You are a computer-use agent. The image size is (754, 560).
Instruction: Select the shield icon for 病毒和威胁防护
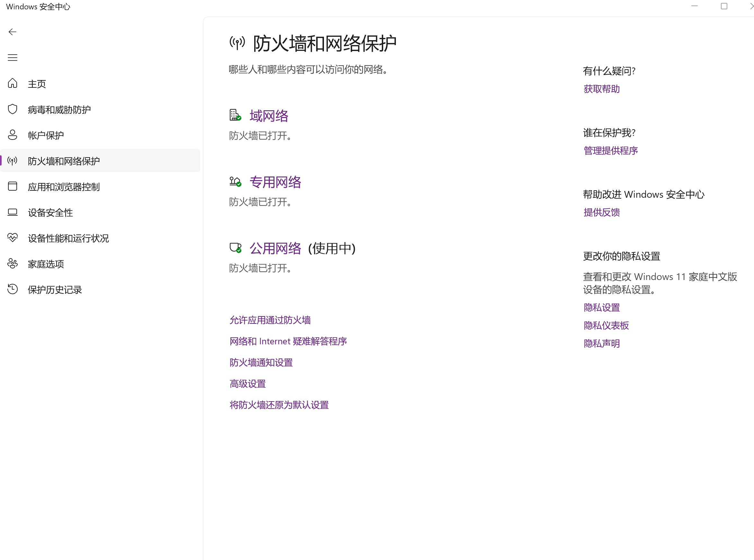click(x=13, y=109)
